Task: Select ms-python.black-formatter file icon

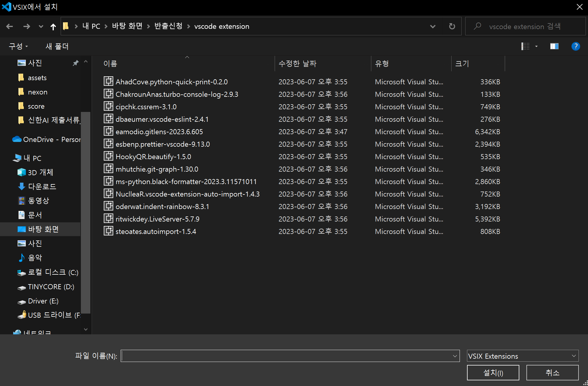Action: (x=109, y=181)
